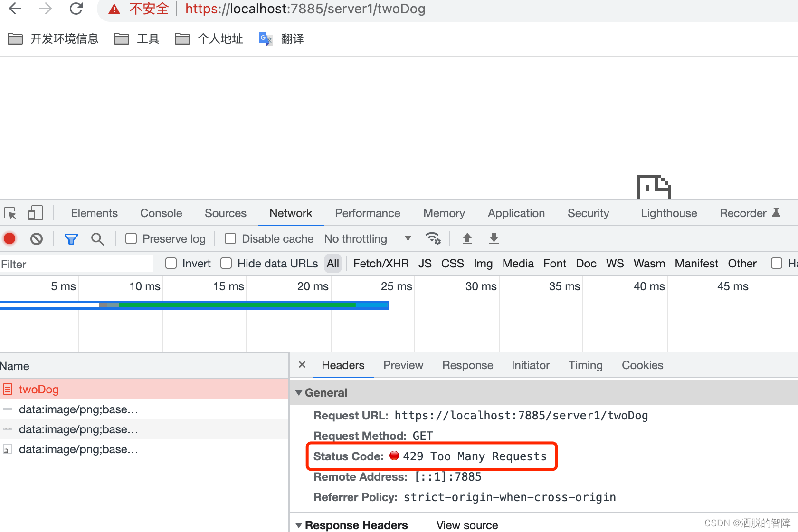Image resolution: width=798 pixels, height=532 pixels.
Task: Check the Hide data URLs checkbox
Action: point(226,263)
